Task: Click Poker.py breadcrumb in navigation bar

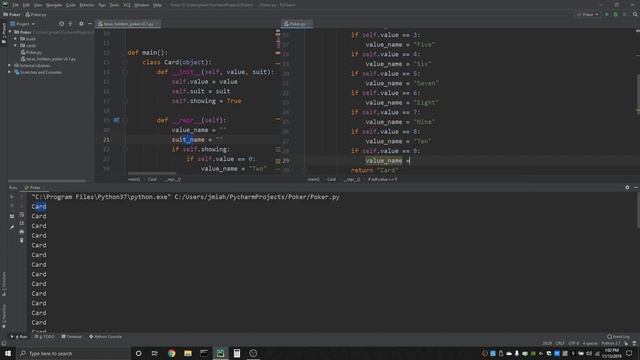Action: 36,15
